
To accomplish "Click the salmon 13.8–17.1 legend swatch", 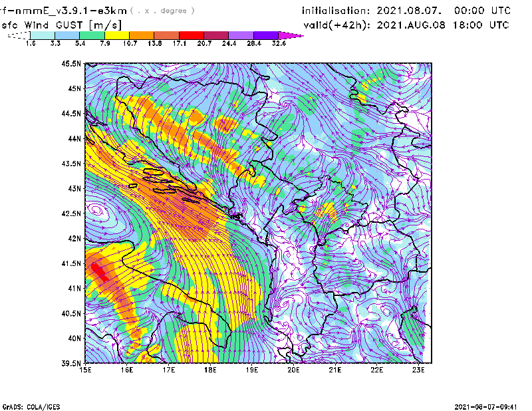I will click(x=167, y=35).
